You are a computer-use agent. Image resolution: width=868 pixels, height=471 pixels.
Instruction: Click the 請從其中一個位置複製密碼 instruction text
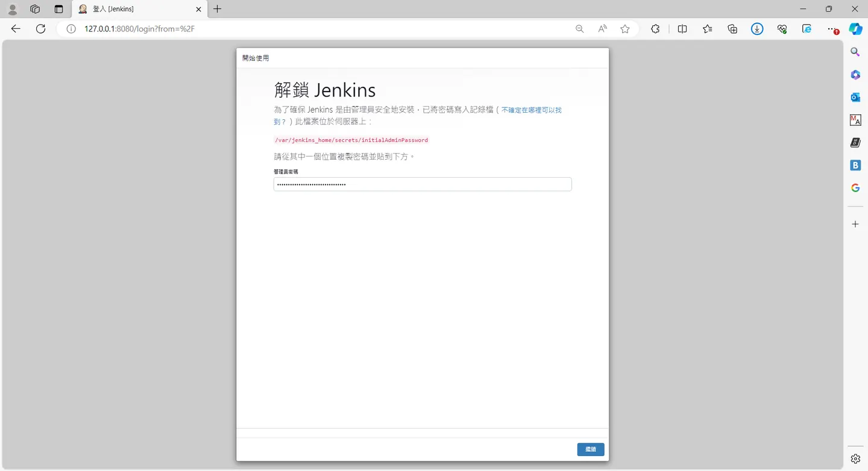345,157
